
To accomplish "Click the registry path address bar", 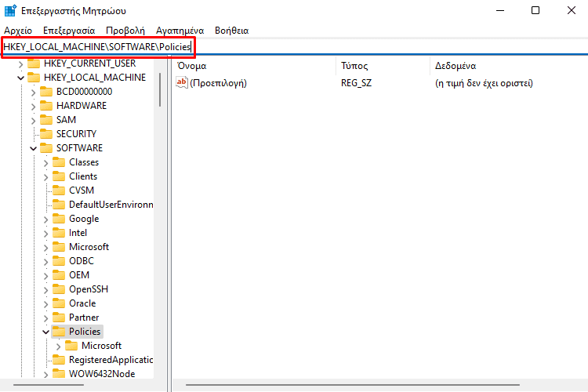I will click(294, 47).
